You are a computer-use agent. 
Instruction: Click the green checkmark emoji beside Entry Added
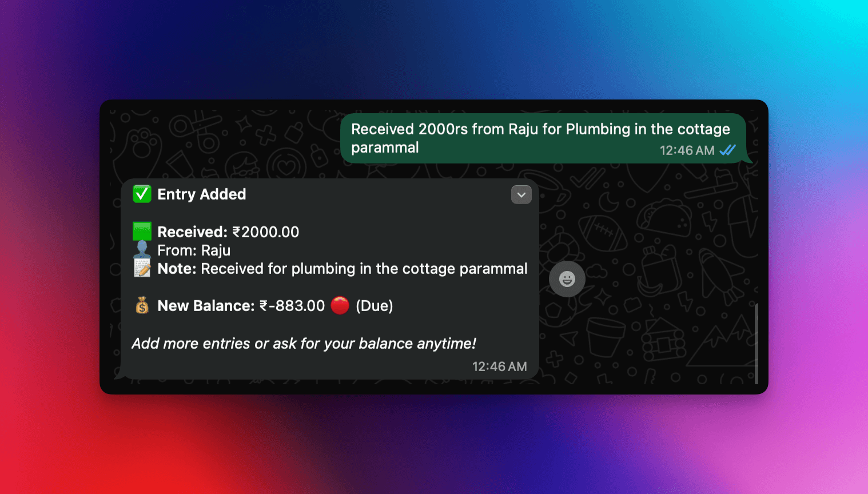(142, 194)
